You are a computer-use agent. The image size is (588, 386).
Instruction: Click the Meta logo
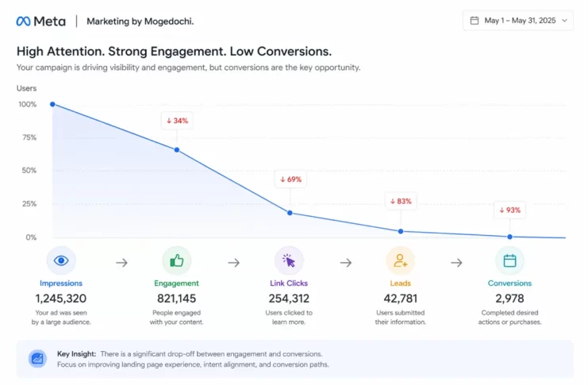[x=40, y=21]
